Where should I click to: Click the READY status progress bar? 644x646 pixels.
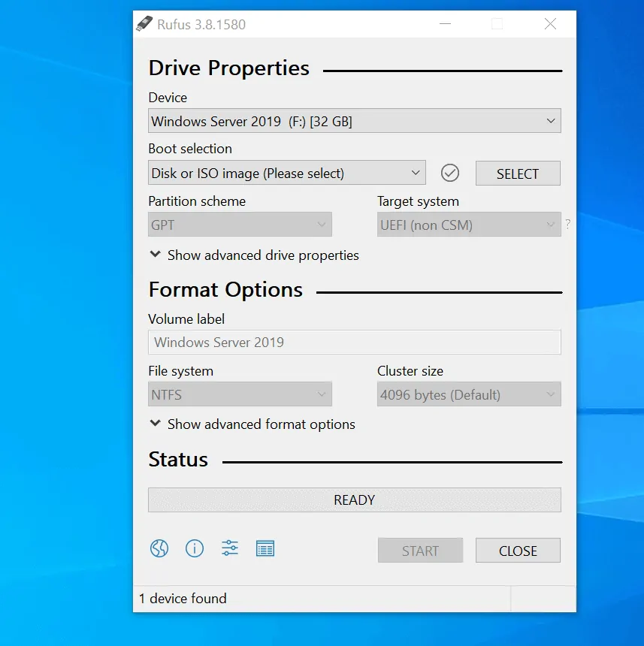(x=354, y=500)
